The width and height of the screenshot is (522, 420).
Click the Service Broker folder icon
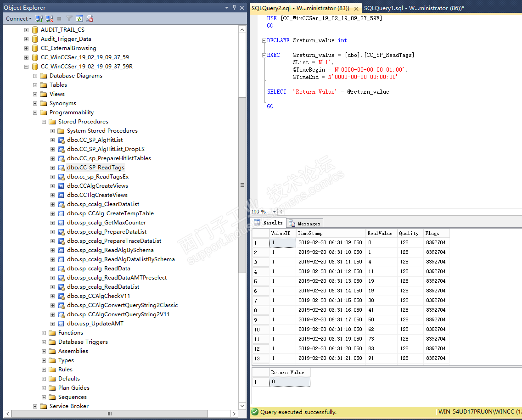click(x=43, y=406)
